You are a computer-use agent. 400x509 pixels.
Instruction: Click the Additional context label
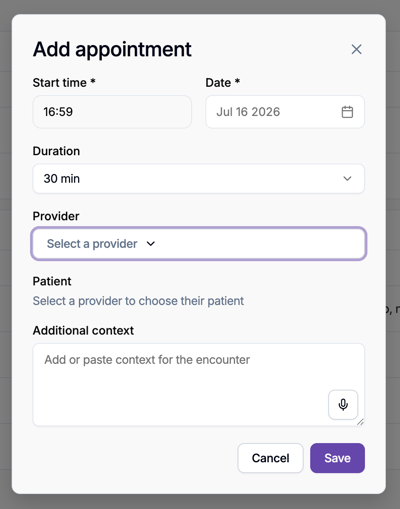pyautogui.click(x=83, y=331)
